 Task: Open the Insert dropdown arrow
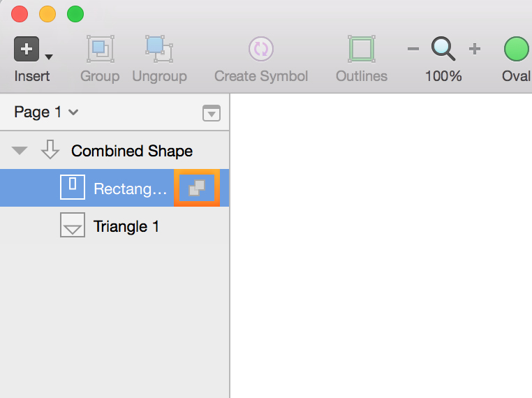49,57
